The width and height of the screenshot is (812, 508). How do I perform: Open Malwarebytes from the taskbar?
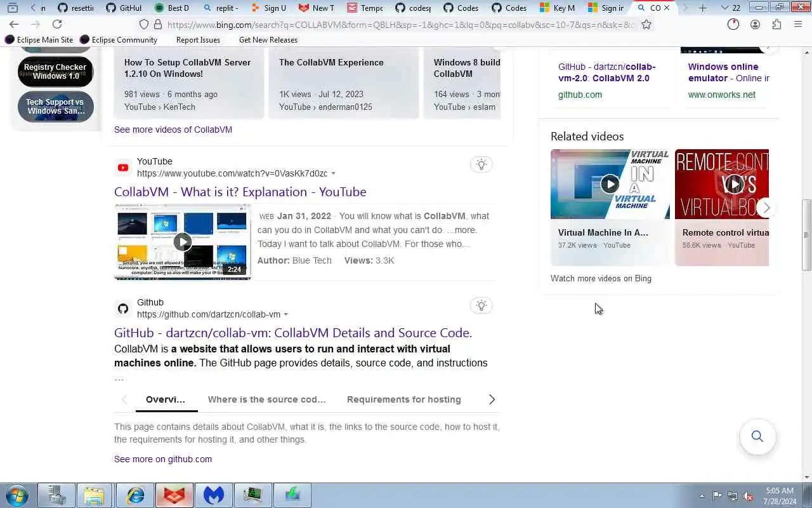(x=214, y=495)
